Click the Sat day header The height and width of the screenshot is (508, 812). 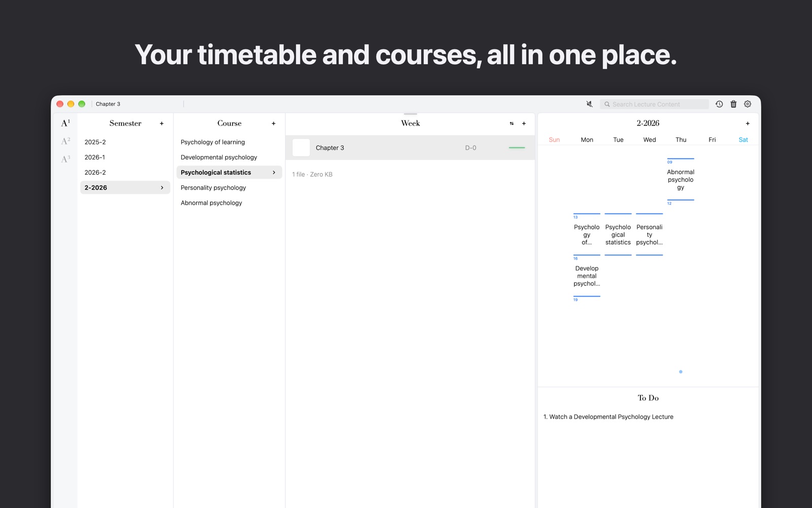tap(743, 140)
